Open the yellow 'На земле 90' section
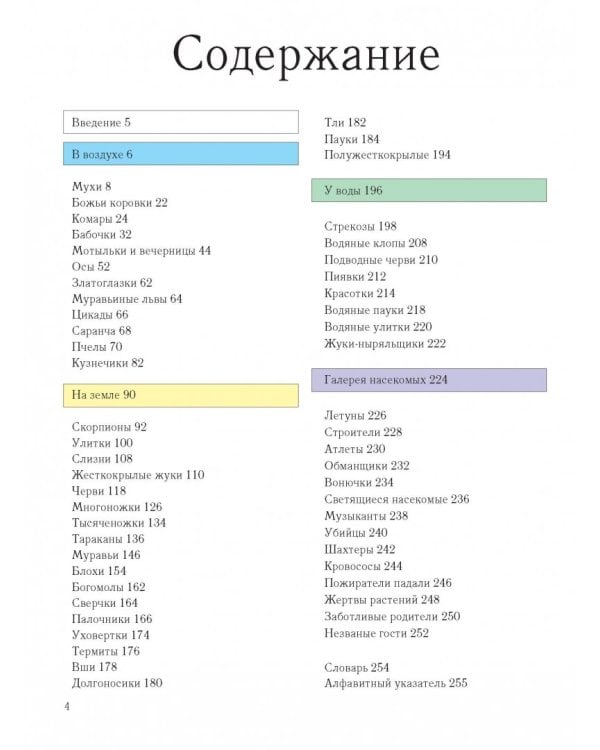600x750 pixels. coord(180,395)
